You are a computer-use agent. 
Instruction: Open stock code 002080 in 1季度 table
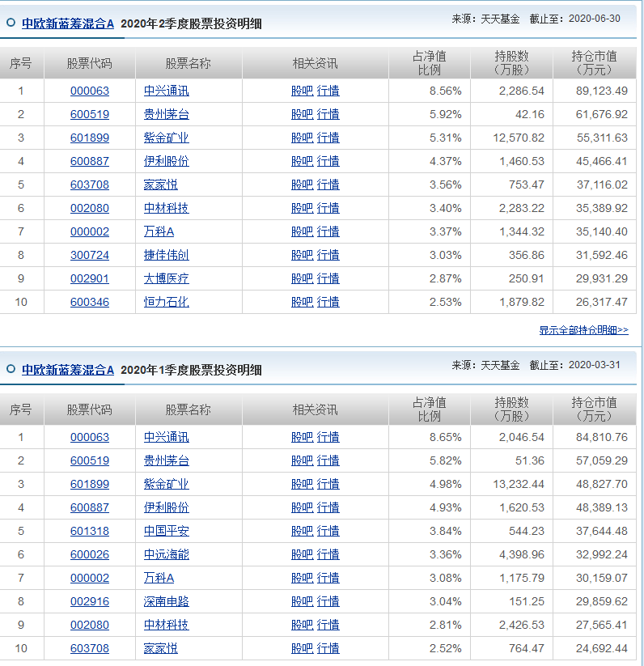point(90,625)
